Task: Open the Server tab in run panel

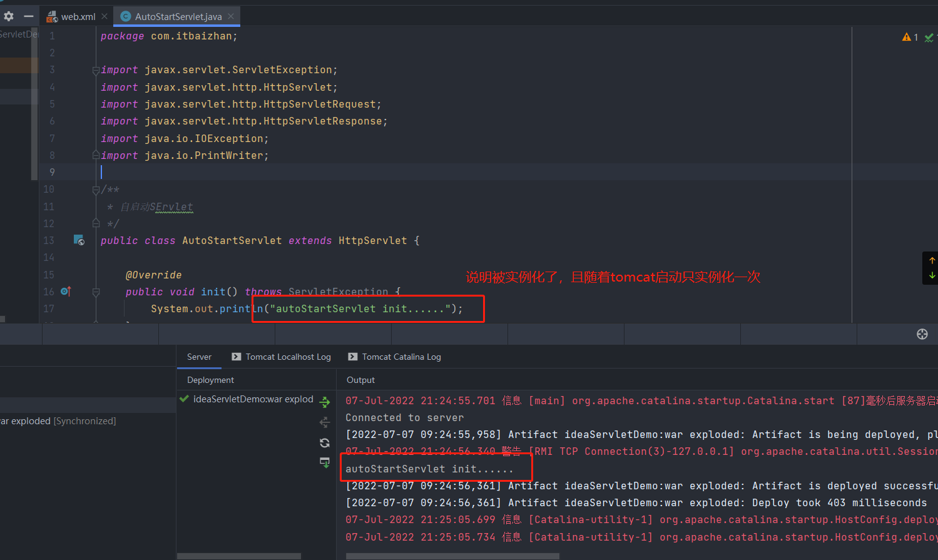Action: pos(199,357)
